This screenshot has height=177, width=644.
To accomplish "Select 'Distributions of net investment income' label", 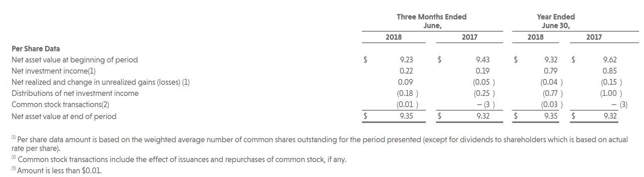I will (75, 93).
